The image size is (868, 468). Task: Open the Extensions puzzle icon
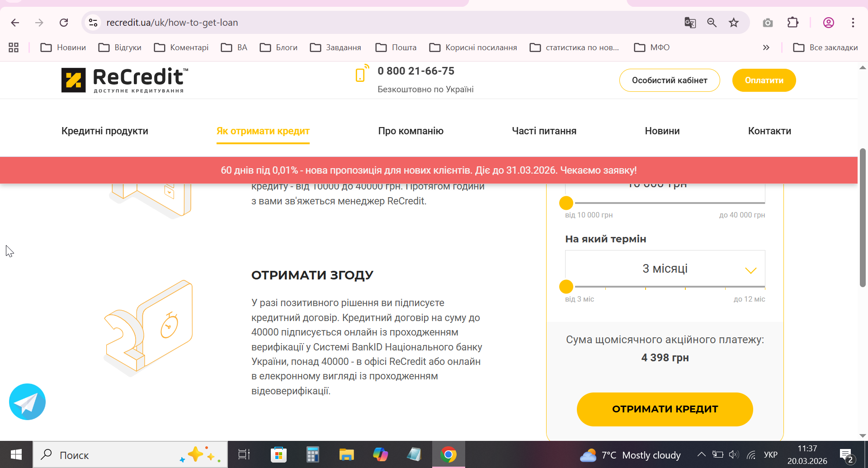click(x=793, y=23)
